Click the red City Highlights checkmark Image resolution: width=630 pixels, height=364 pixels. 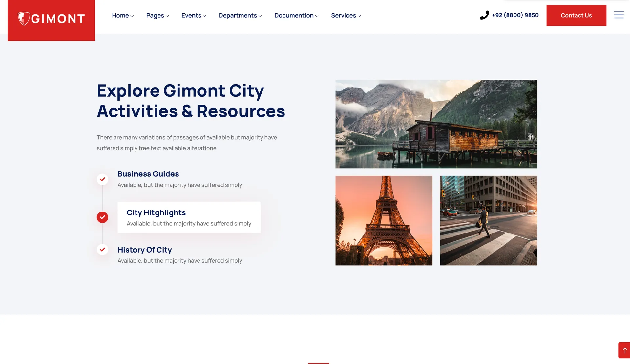tap(102, 217)
